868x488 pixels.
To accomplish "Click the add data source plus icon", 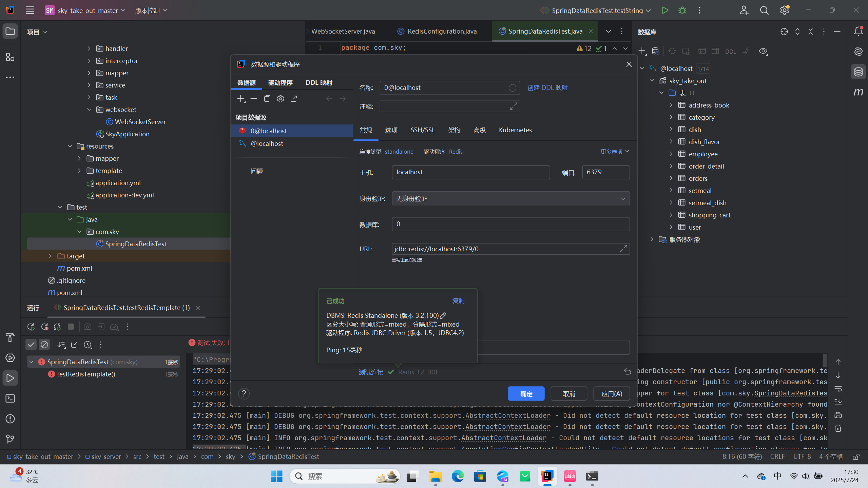I will pos(240,99).
